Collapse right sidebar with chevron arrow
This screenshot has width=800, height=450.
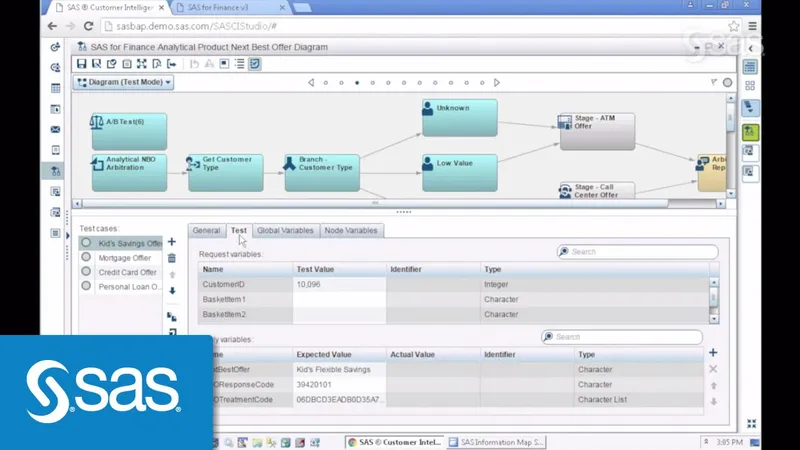coord(751,48)
